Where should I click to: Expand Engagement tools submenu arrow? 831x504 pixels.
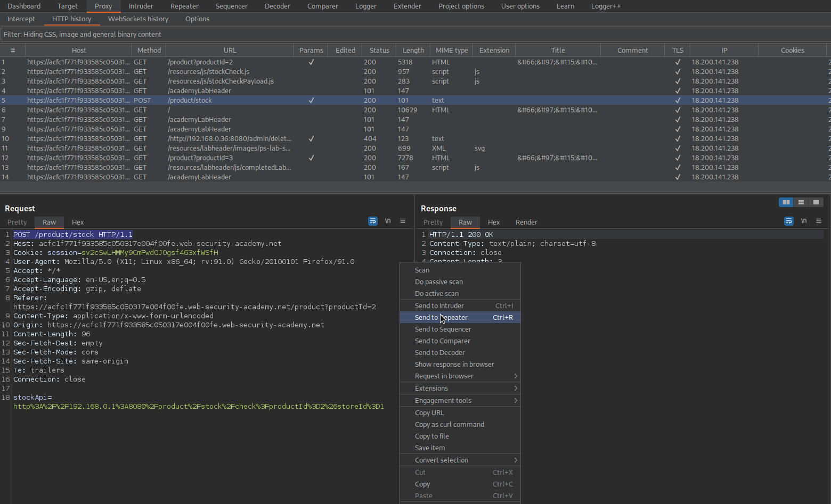pyautogui.click(x=515, y=401)
